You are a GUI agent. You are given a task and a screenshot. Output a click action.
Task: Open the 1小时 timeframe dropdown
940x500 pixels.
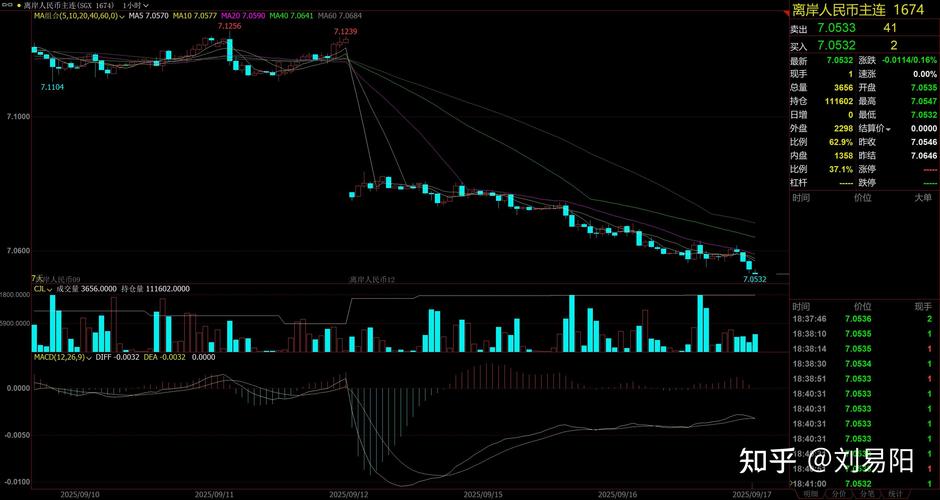(x=133, y=5)
